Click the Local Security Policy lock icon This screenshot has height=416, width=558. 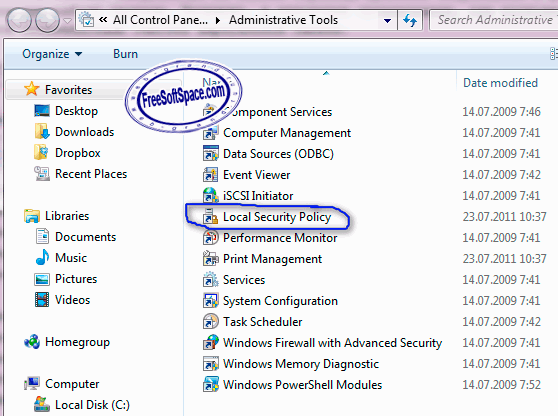[211, 217]
